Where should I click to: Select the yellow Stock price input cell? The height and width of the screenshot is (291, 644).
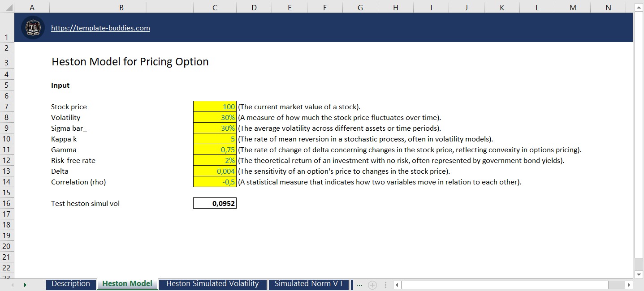pos(215,107)
